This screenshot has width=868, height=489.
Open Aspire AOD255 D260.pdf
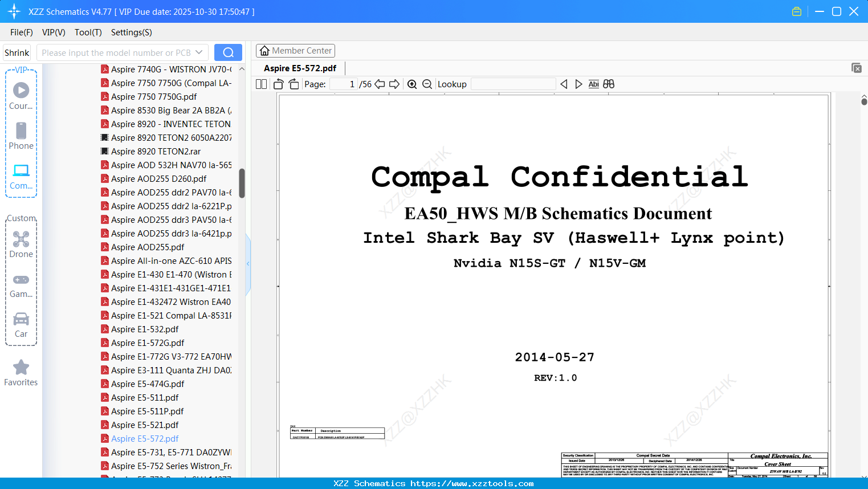coord(154,178)
